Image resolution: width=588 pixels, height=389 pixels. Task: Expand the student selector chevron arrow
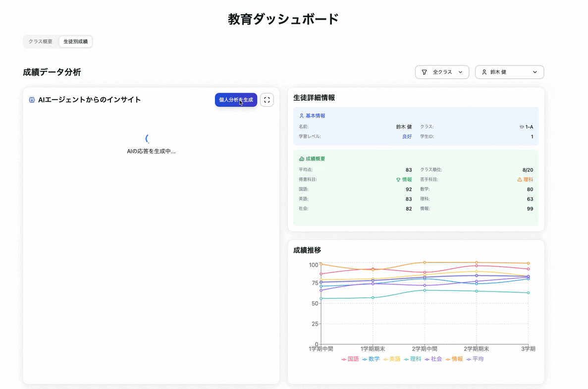[x=535, y=72]
